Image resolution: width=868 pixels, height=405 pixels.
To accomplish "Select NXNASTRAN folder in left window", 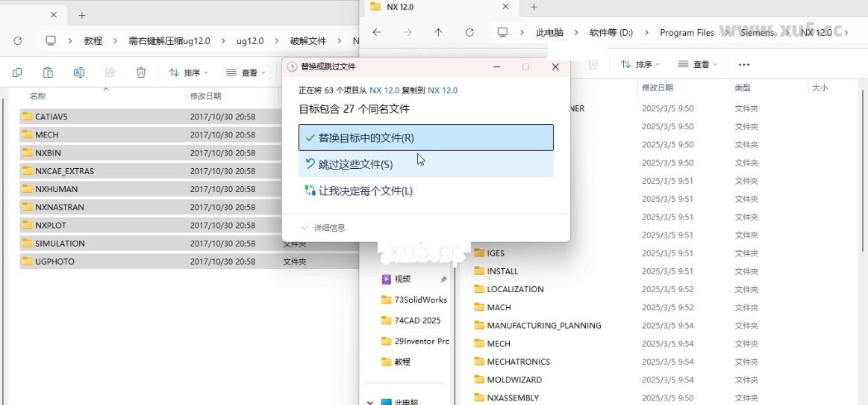I will click(x=188, y=207).
